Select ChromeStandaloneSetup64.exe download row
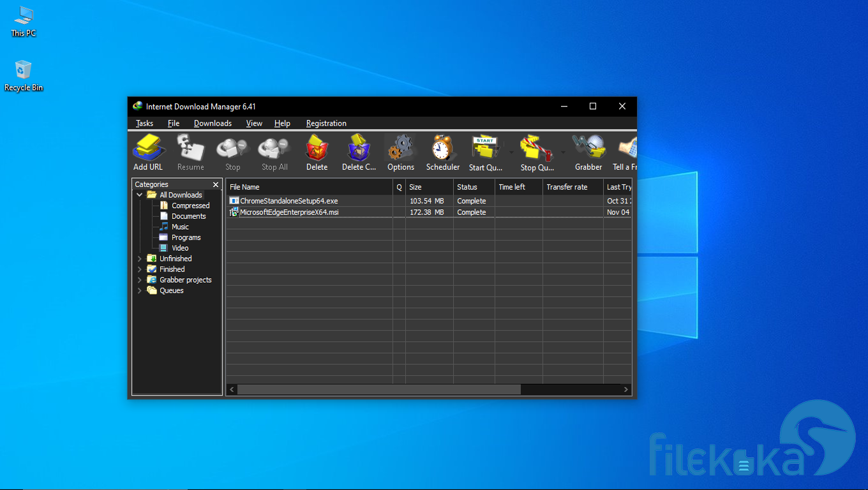This screenshot has width=868, height=490. 429,201
